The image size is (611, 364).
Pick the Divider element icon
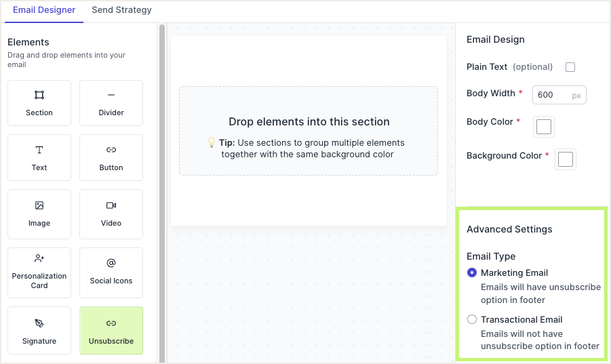[x=111, y=96]
